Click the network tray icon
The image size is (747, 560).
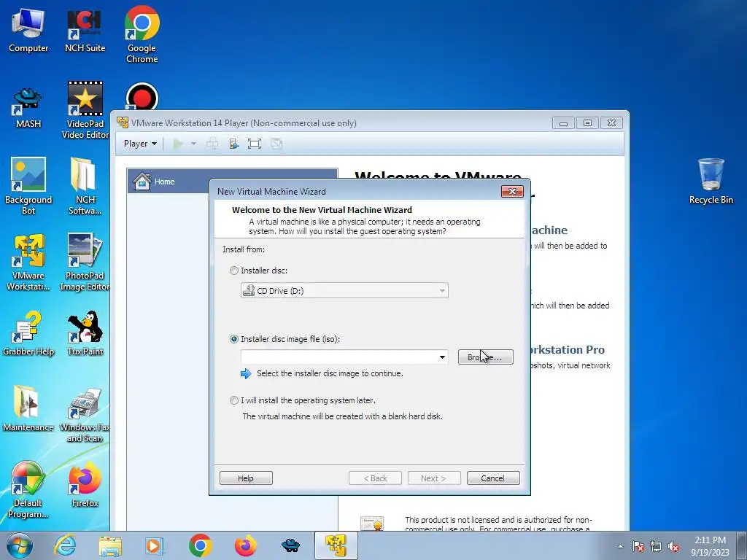tap(656, 546)
